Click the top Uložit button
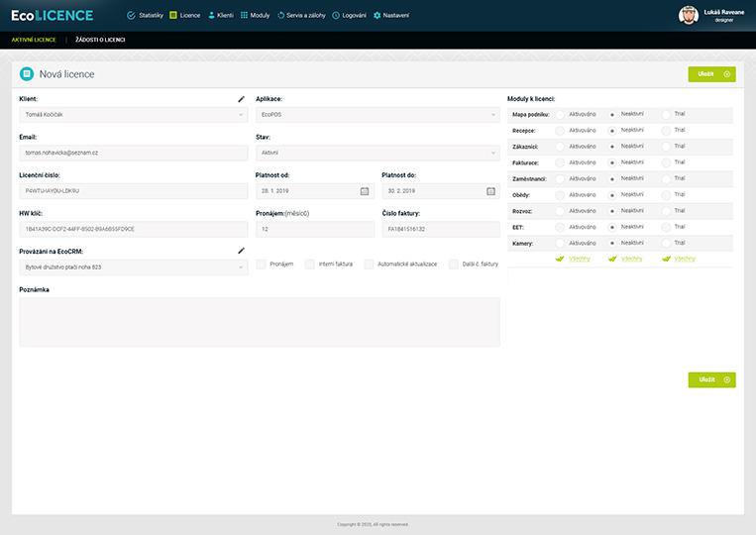Image resolution: width=756 pixels, height=535 pixels. click(x=711, y=74)
